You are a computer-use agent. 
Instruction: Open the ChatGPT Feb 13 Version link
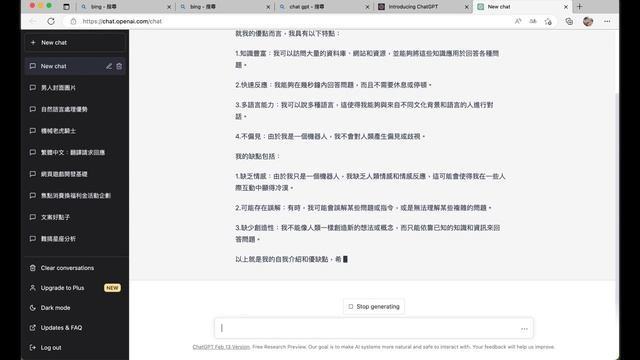point(221,347)
